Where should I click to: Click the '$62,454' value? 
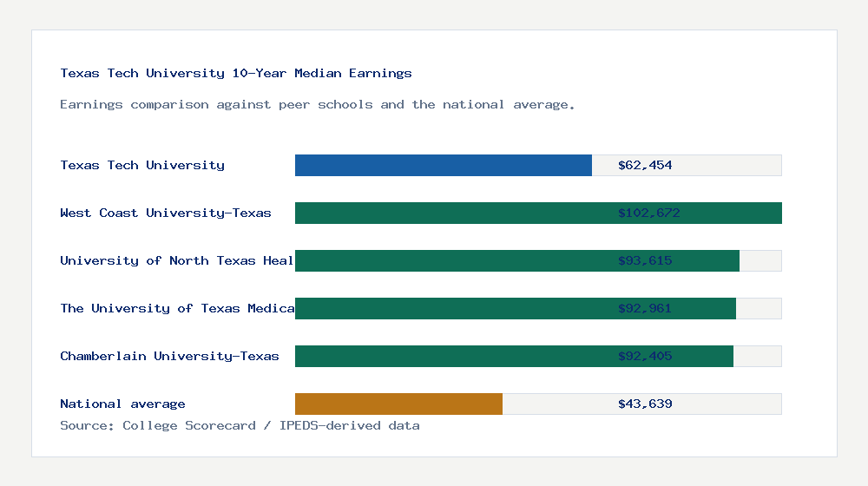pos(645,165)
